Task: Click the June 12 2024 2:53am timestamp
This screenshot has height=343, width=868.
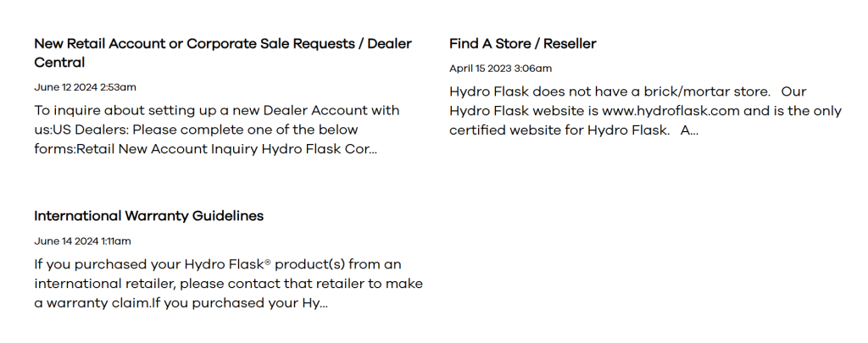Action: point(85,87)
